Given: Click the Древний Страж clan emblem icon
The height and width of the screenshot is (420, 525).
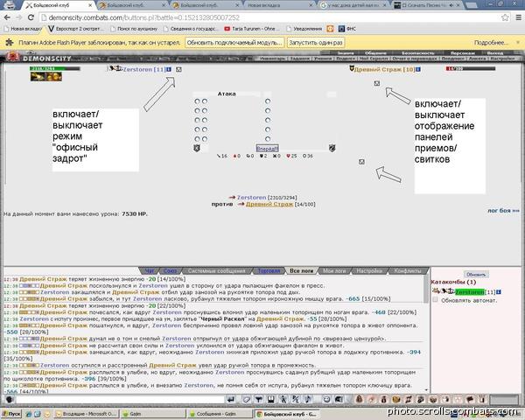Looking at the screenshot, I should (x=350, y=68).
